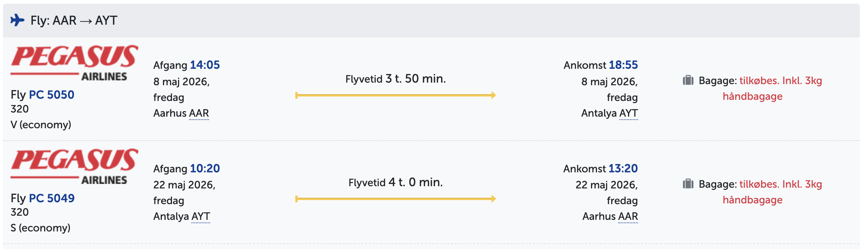Click the AAR code next to Aarhus departure
Image resolution: width=868 pixels, height=249 pixels.
click(x=199, y=113)
